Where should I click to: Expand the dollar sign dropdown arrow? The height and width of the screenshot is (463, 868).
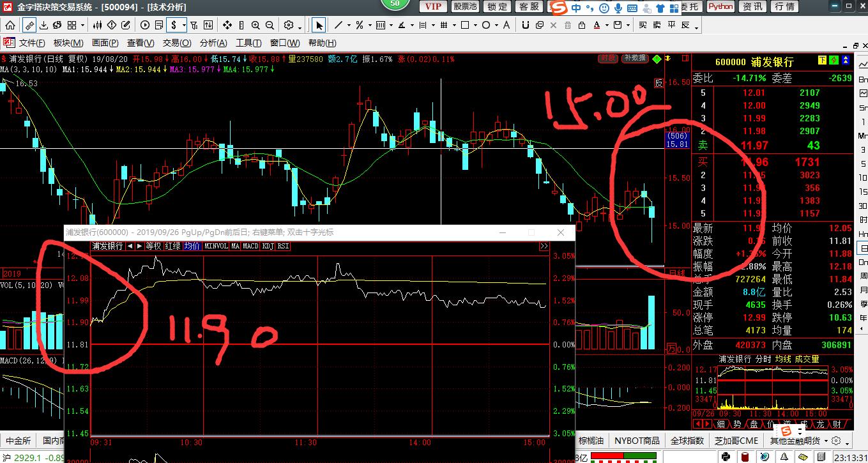[184, 25]
